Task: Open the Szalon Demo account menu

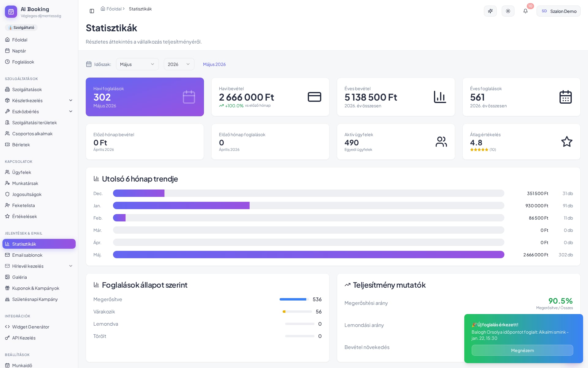Action: [x=558, y=11]
